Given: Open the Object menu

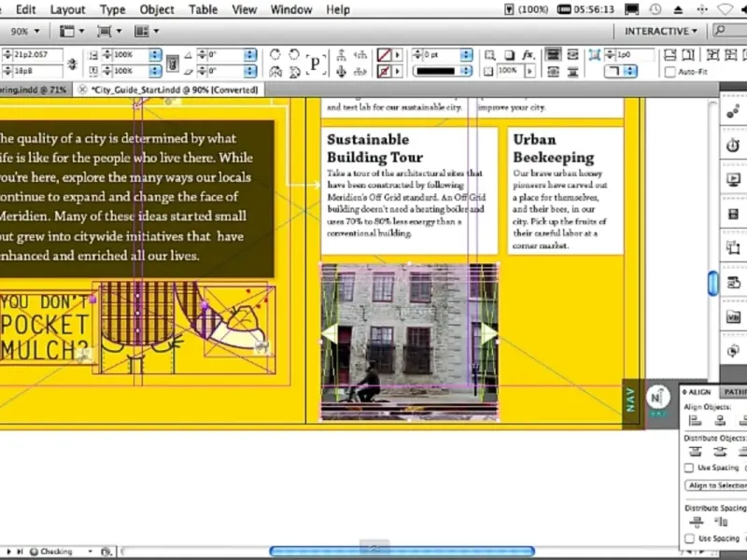Looking at the screenshot, I should point(157,9).
